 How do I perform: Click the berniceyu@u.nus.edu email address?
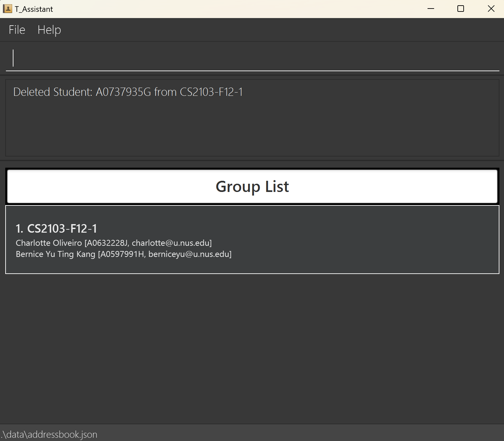(x=189, y=254)
